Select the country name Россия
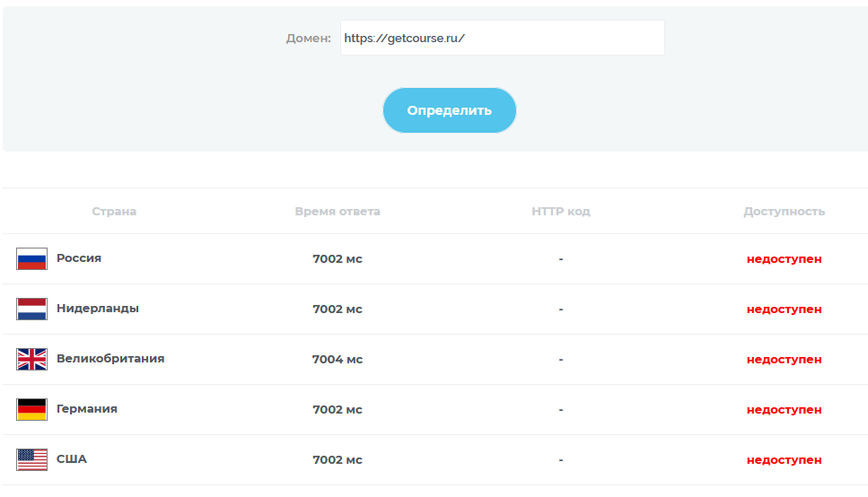Viewport: 868px width, 497px height. click(x=79, y=257)
